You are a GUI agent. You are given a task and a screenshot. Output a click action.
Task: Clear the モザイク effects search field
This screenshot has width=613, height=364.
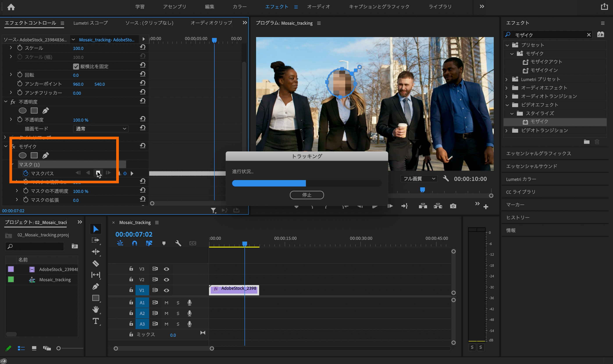point(589,35)
